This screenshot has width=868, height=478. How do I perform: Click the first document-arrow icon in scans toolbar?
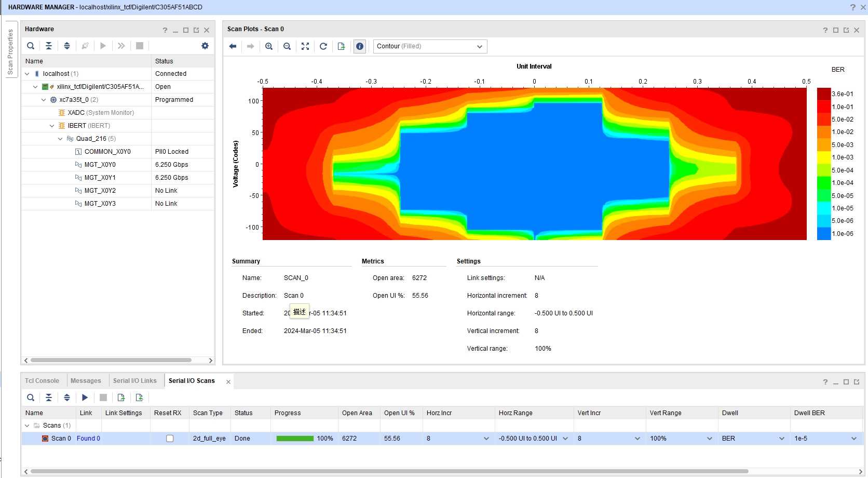(x=121, y=397)
